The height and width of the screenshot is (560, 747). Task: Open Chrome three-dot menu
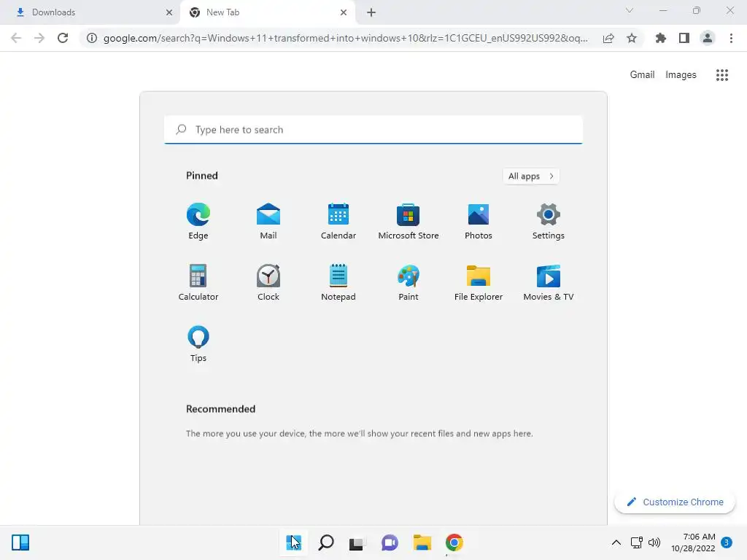pyautogui.click(x=731, y=38)
